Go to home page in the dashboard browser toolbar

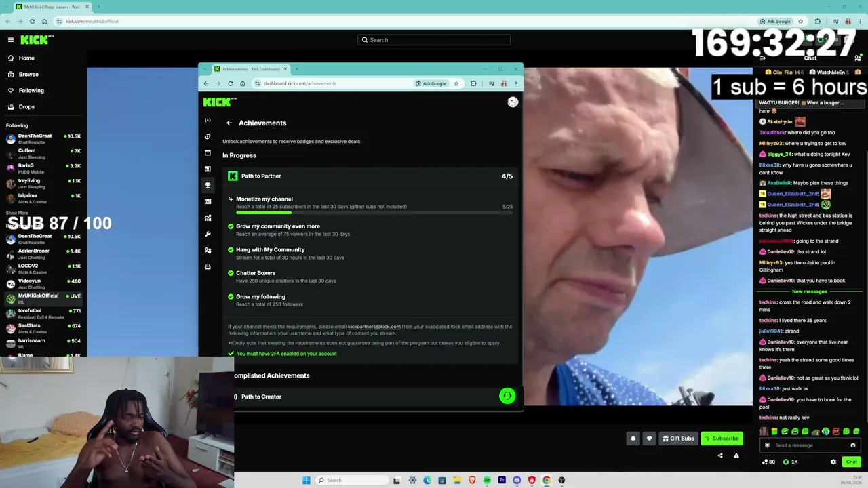[243, 83]
